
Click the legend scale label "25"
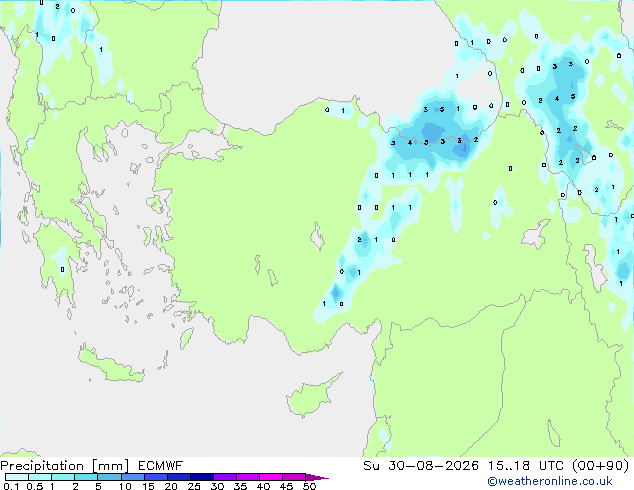tap(194, 486)
